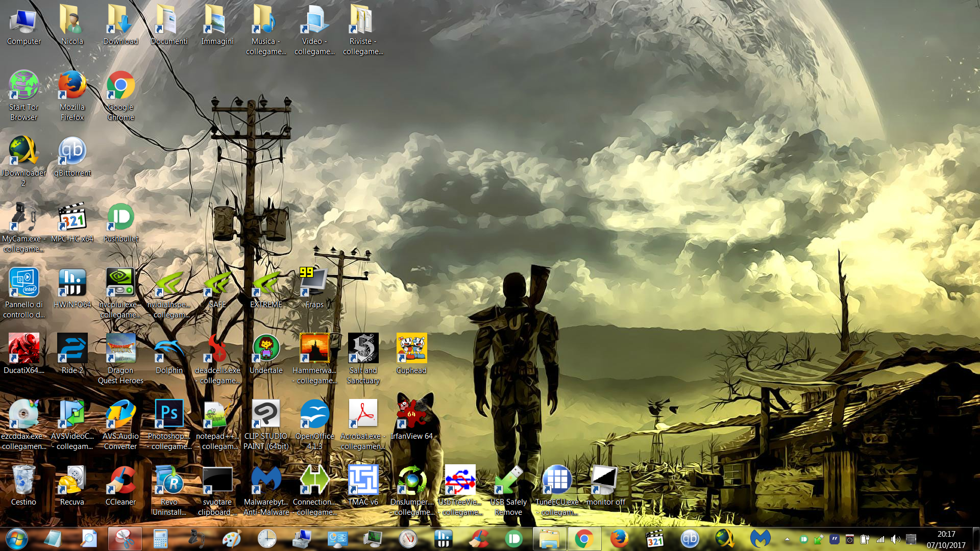Select the MyCam.exe shortcut
Screen dimensions: 980x551
(23, 228)
